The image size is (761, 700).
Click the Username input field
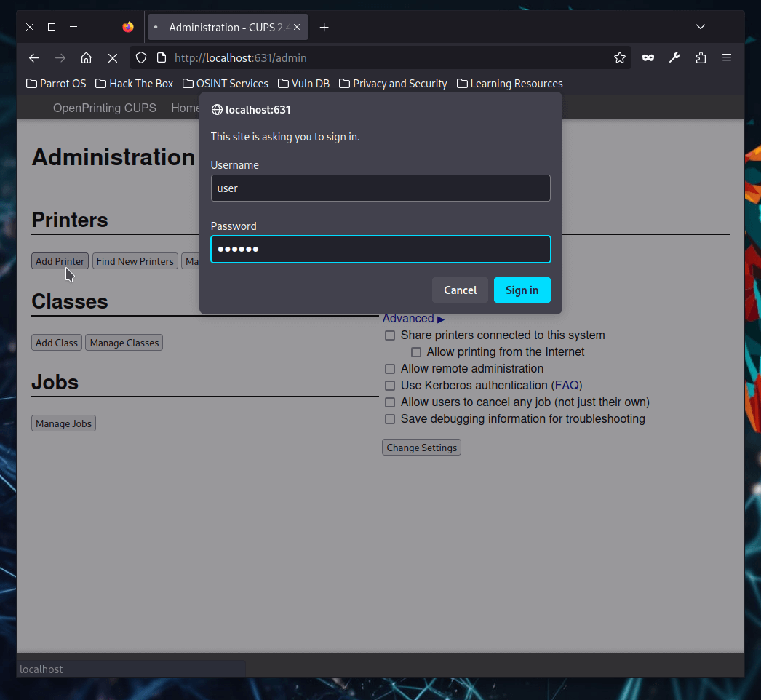(380, 188)
